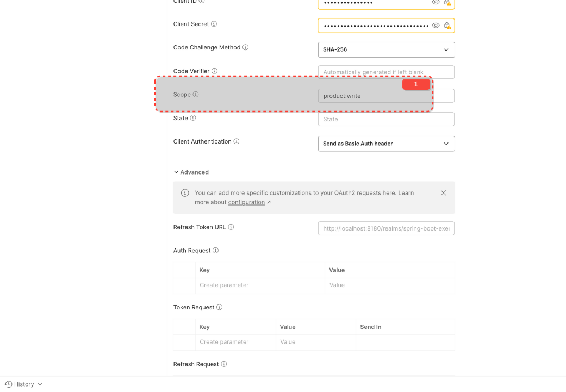Open the Client Authentication dropdown

[386, 144]
